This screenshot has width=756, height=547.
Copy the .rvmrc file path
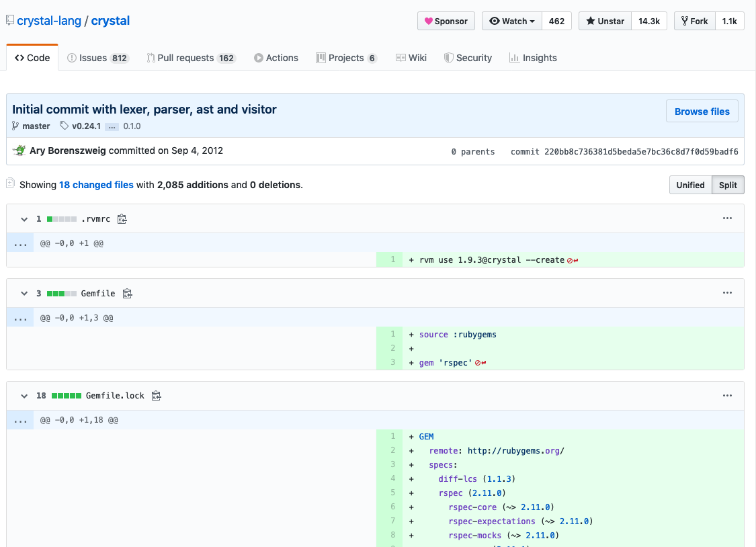pos(122,219)
